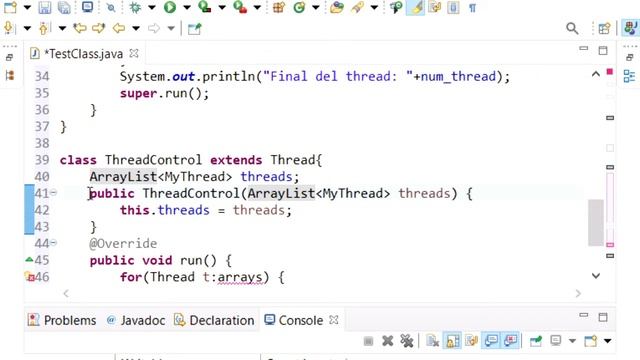Click the Toggle Breadcrumb icon
This screenshot has width=640, height=360.
tap(396, 7)
